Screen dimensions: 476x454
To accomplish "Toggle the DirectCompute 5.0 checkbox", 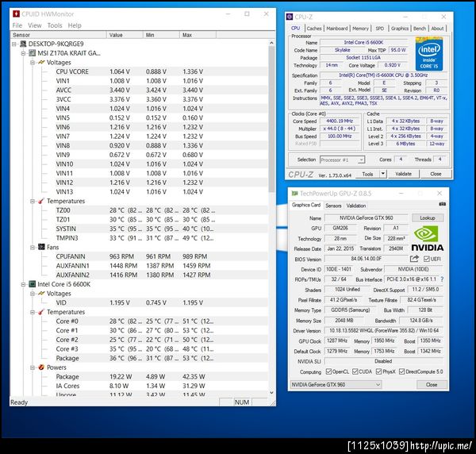I will tap(401, 371).
